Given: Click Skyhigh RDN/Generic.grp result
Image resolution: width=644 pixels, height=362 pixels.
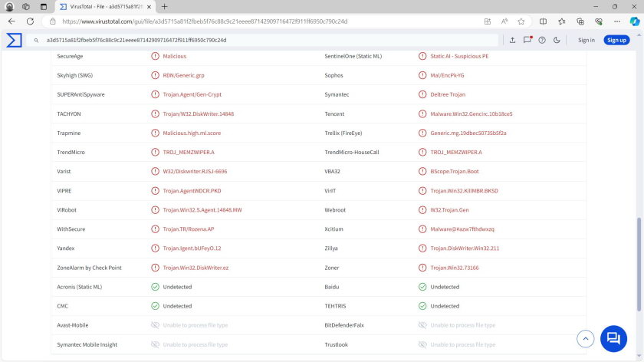Looking at the screenshot, I should (183, 75).
